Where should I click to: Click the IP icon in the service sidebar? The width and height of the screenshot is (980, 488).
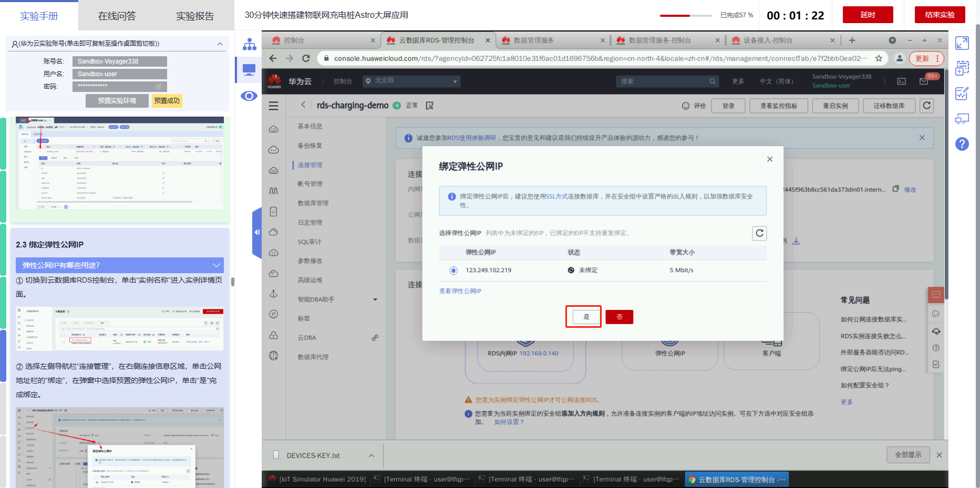(x=274, y=314)
